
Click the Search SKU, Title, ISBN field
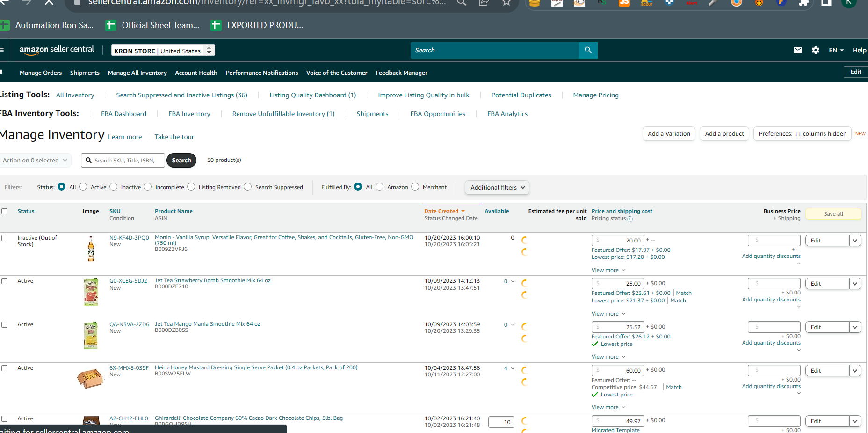pos(123,160)
